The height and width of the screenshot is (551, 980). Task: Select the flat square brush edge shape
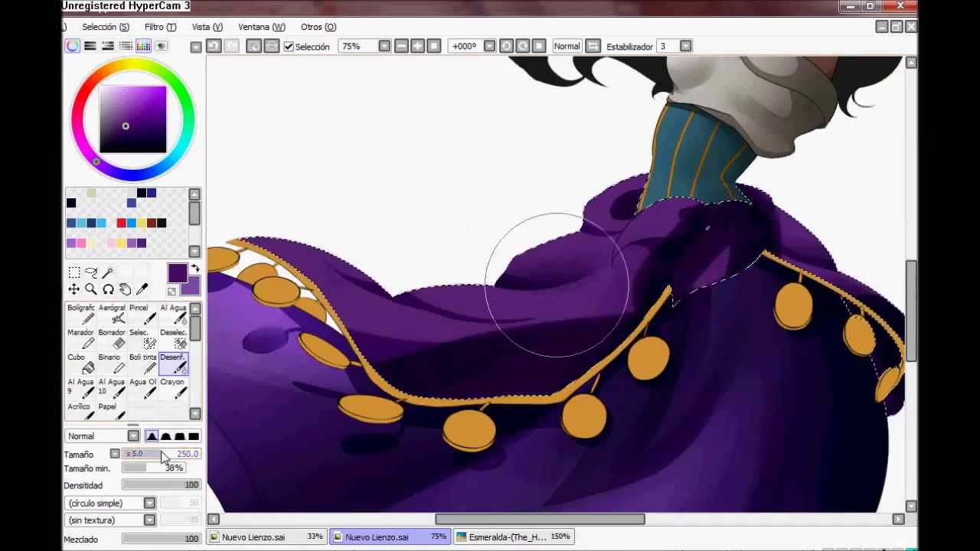point(193,436)
